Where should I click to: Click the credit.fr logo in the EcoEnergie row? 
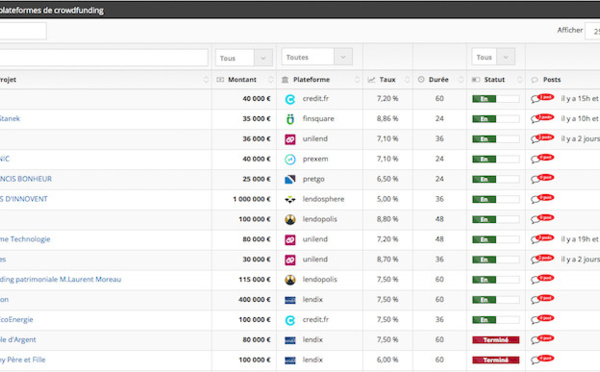pyautogui.click(x=290, y=320)
